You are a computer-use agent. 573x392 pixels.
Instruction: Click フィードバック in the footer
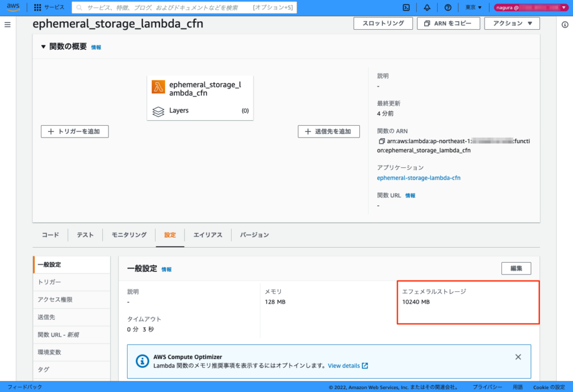(25, 387)
